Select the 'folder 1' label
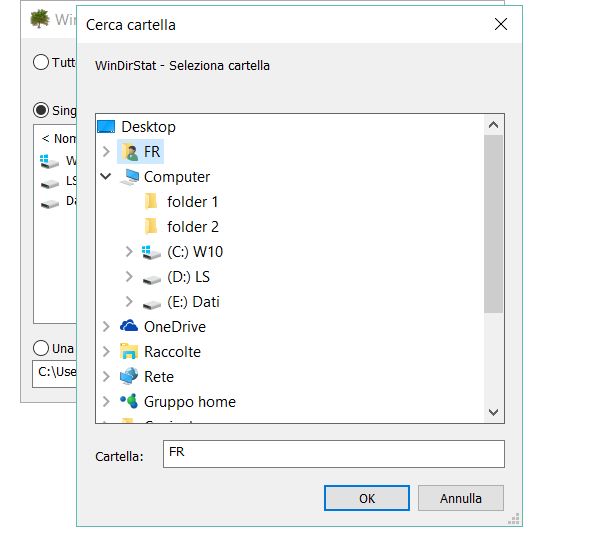 193,202
